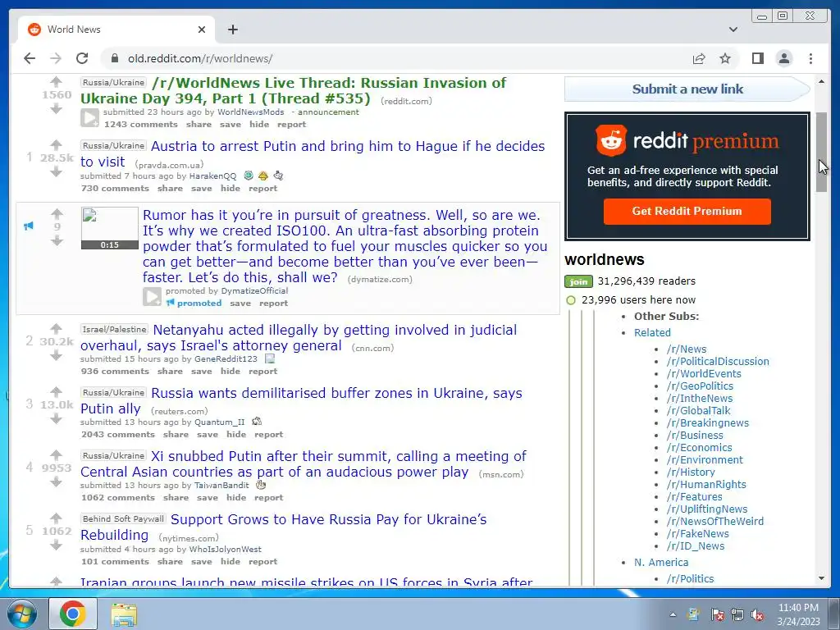Viewport: 840px width, 630px height.
Task: Downvote the promoted Dymatize ISO100 ad
Action: [57, 241]
